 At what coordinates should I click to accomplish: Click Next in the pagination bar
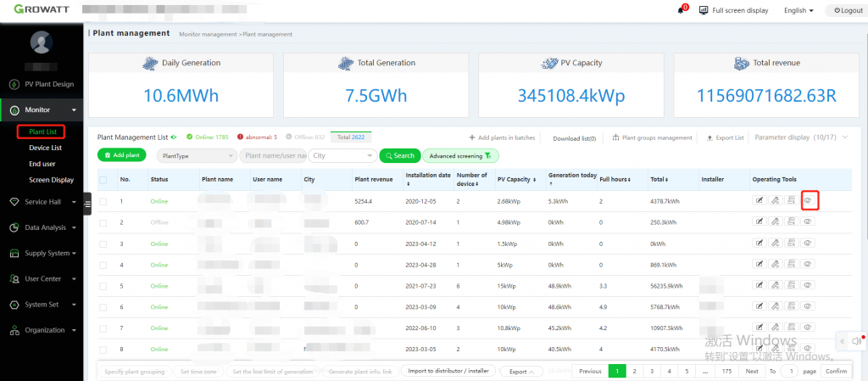click(752, 371)
